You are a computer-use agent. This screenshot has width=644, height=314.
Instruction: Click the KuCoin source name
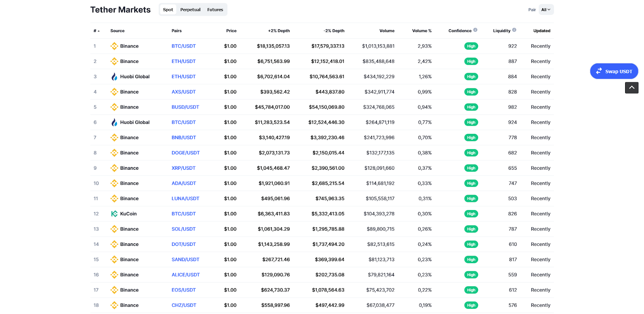coord(128,214)
